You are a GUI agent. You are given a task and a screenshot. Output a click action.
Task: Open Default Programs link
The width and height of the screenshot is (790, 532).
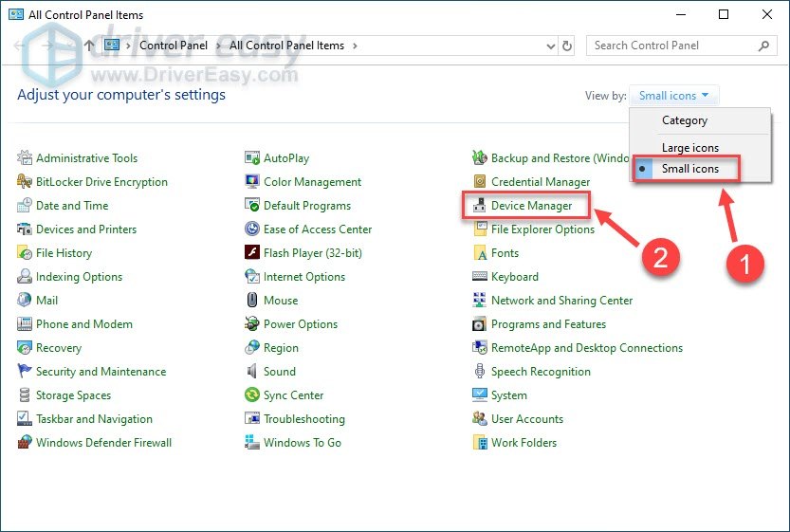(307, 205)
